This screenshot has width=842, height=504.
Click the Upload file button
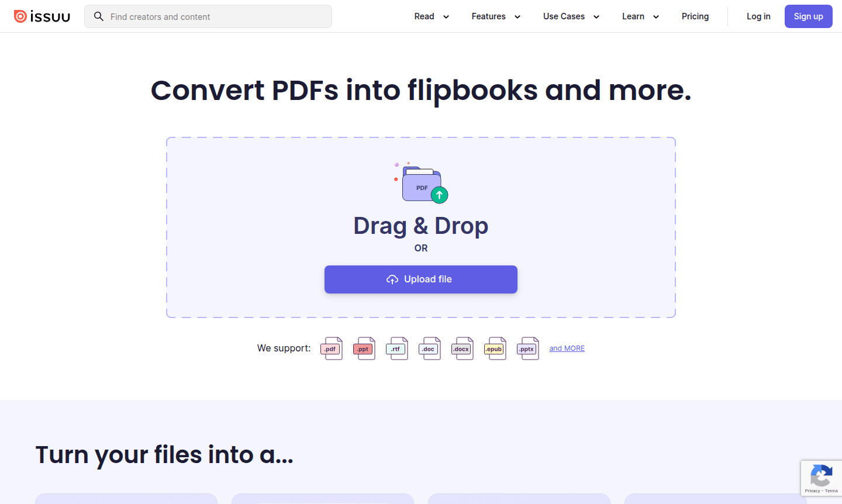tap(420, 279)
